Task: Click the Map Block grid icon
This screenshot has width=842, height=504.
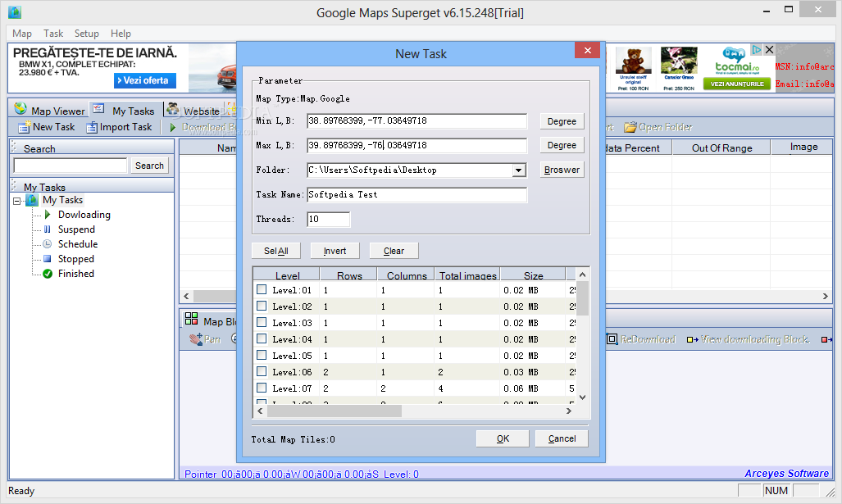Action: coord(191,319)
